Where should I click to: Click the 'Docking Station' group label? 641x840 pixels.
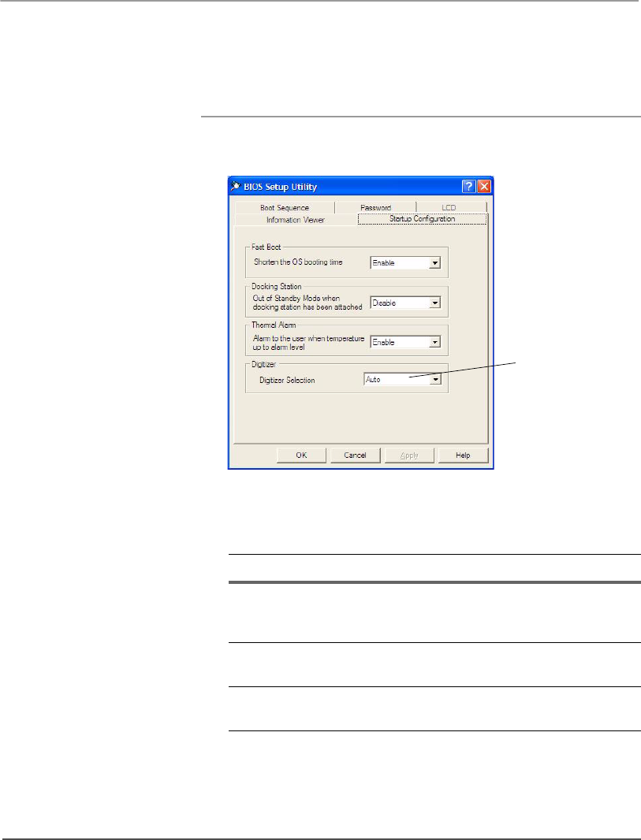pyautogui.click(x=277, y=286)
